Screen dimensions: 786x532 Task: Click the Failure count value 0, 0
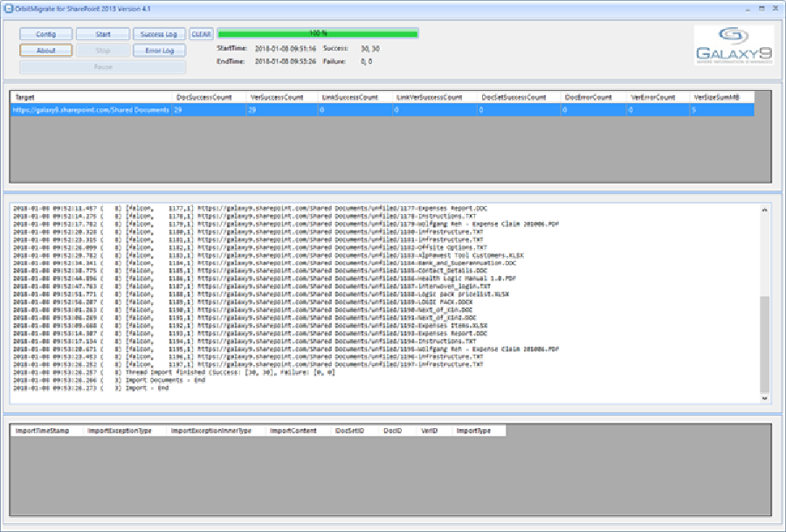(x=366, y=61)
